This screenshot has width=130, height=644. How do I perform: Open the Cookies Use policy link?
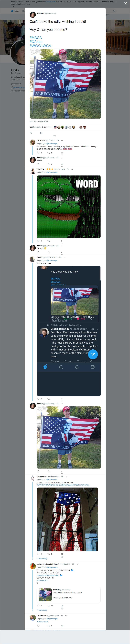[50, 2]
